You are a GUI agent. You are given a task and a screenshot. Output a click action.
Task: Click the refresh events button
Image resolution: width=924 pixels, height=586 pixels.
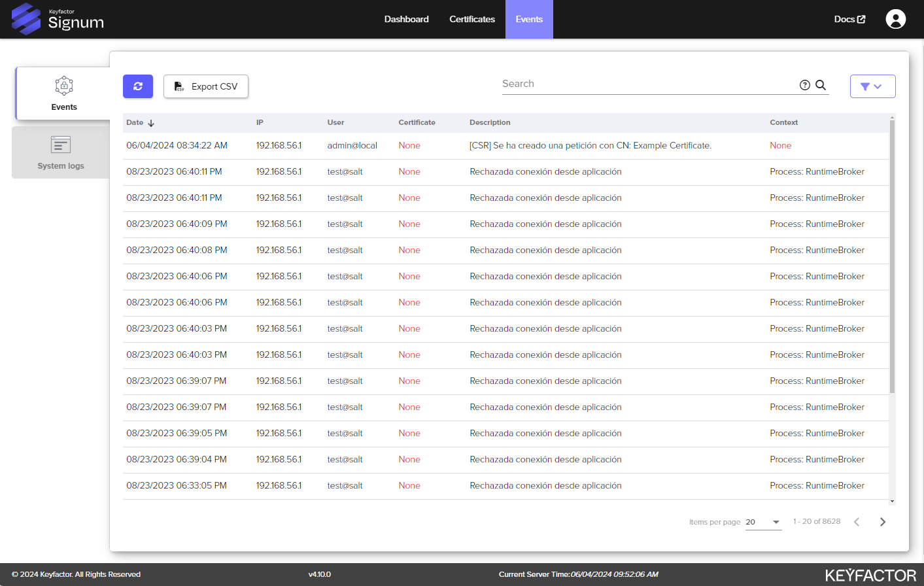coord(138,86)
